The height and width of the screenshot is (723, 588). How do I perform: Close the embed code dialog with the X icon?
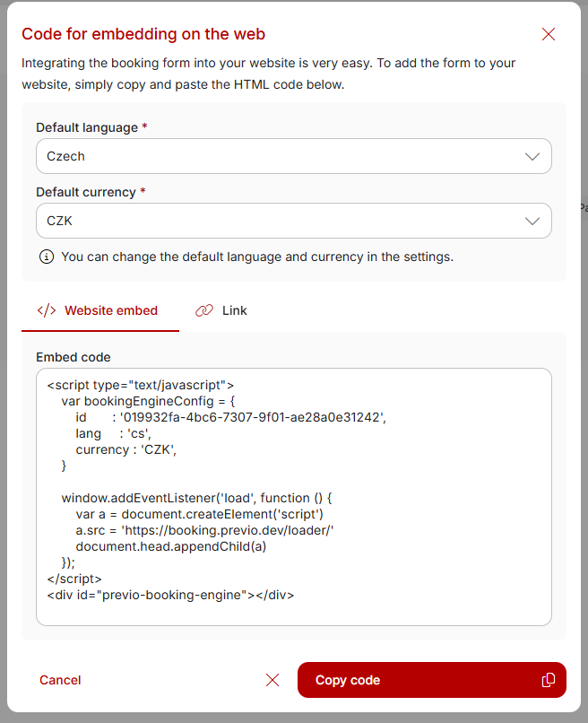click(x=549, y=34)
